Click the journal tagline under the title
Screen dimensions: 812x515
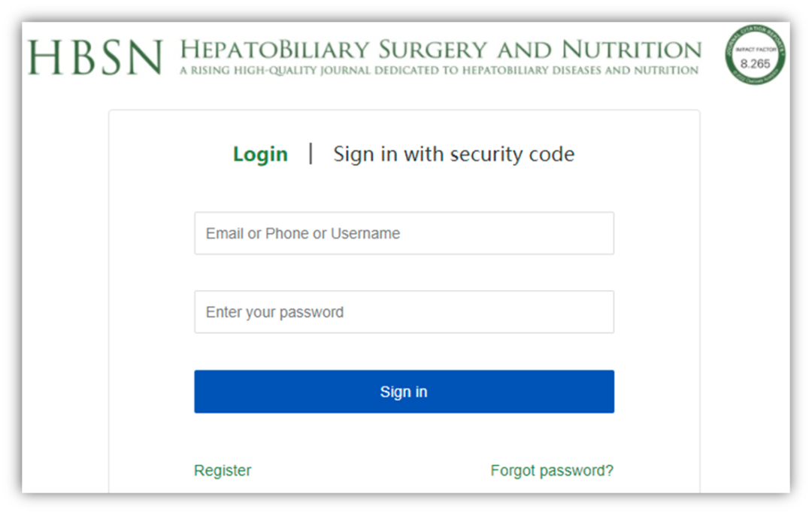[439, 71]
